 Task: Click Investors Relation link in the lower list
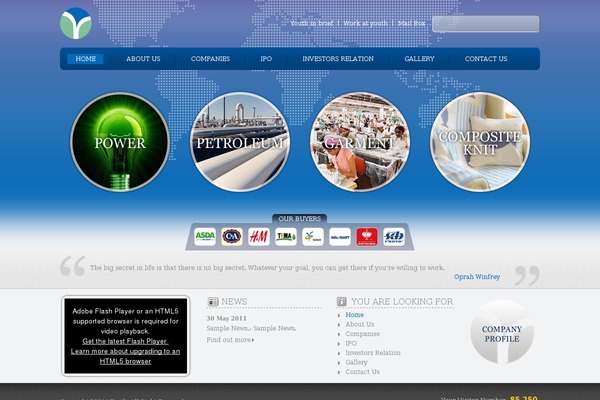pyautogui.click(x=373, y=353)
